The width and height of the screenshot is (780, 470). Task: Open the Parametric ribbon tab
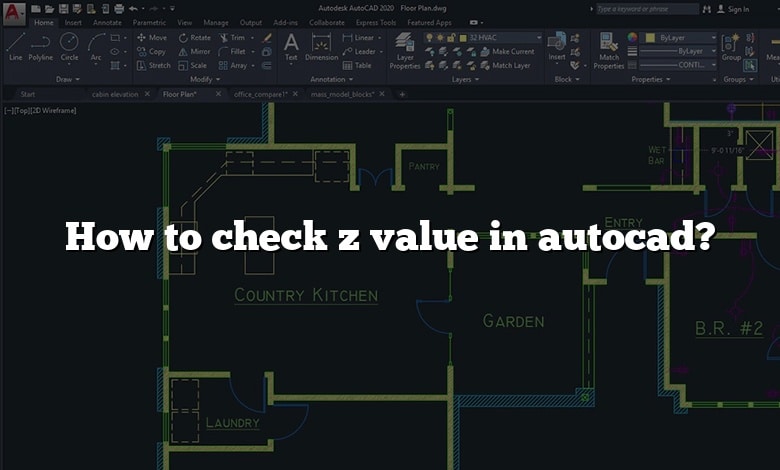pos(149,22)
